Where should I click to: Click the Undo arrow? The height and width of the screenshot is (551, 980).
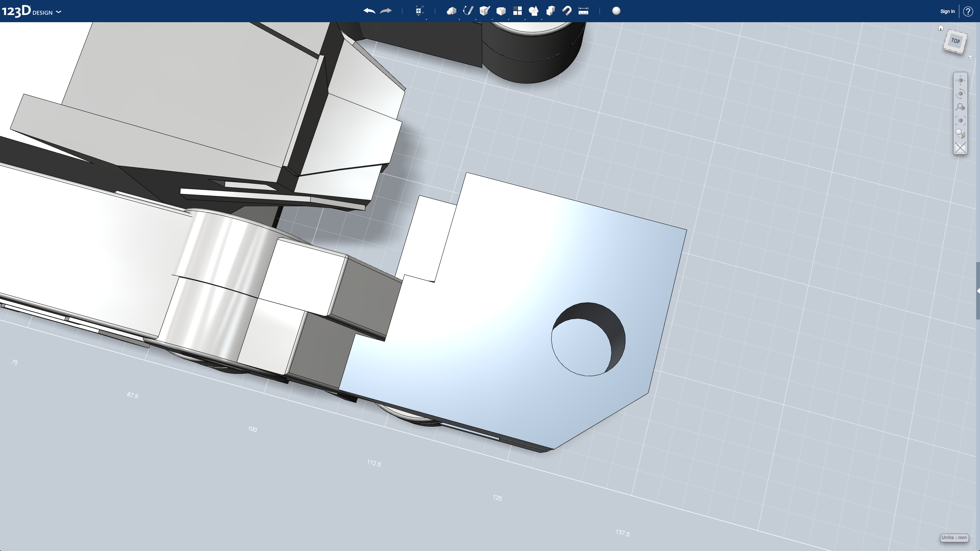[369, 11]
